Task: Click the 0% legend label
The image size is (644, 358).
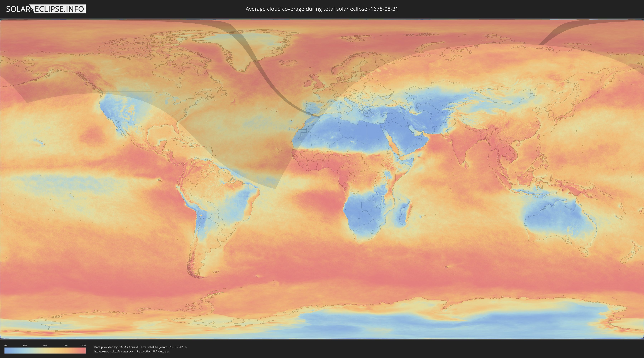Action: tap(6, 345)
